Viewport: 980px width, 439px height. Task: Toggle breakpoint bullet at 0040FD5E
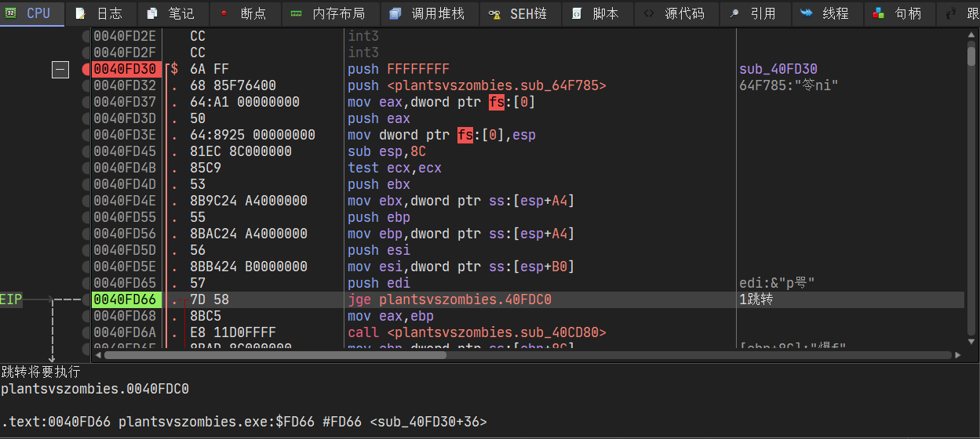(x=86, y=267)
